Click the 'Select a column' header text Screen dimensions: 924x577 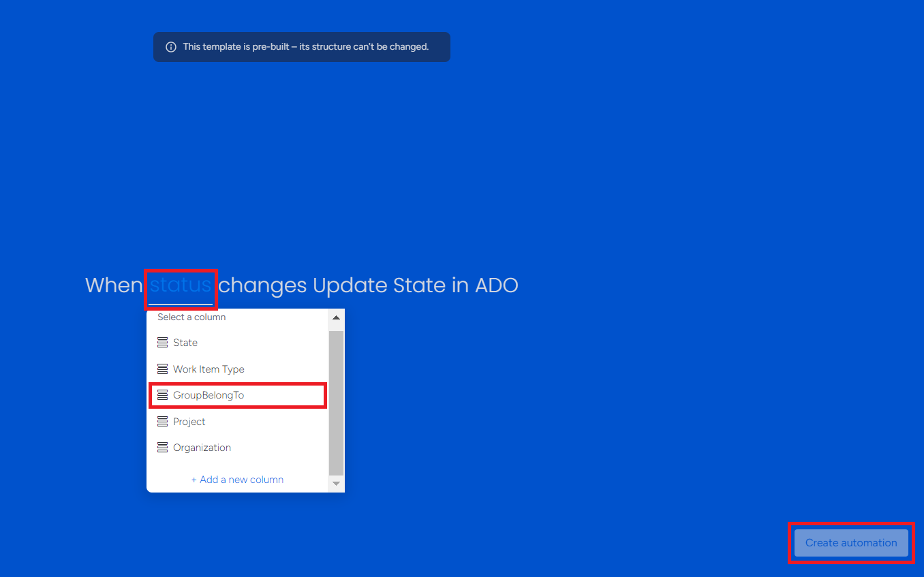tap(191, 317)
